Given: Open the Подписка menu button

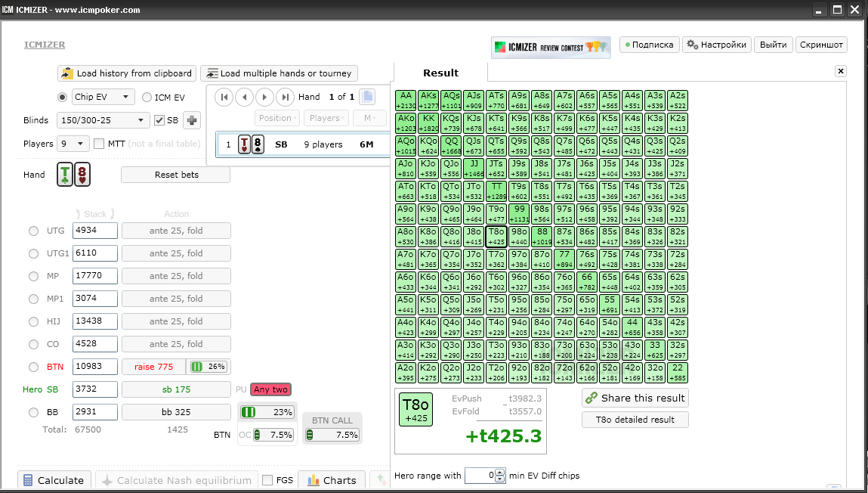Looking at the screenshot, I should (649, 45).
